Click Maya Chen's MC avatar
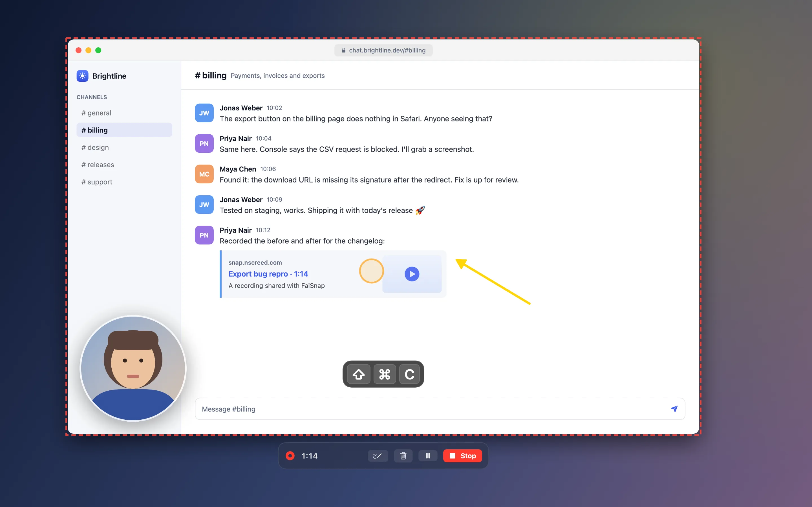The width and height of the screenshot is (812, 507). click(x=204, y=174)
